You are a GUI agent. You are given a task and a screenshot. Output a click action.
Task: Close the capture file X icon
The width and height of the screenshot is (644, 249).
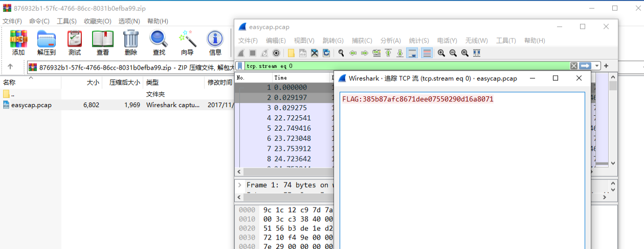[315, 53]
